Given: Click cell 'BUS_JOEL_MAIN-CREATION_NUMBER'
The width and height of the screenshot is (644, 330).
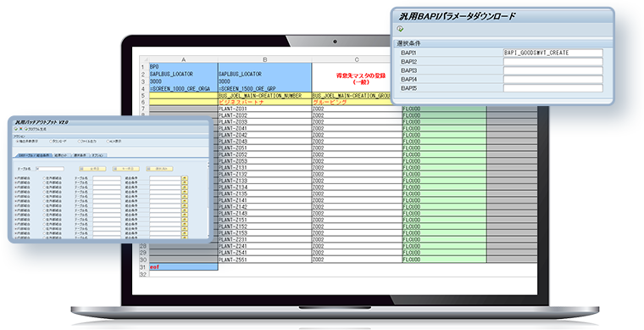Looking at the screenshot, I should [x=265, y=96].
